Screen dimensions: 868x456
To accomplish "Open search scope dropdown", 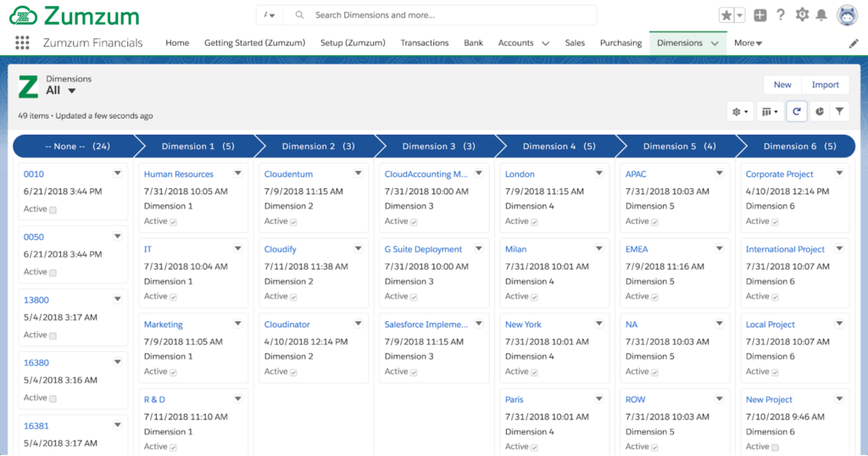I will [x=269, y=15].
